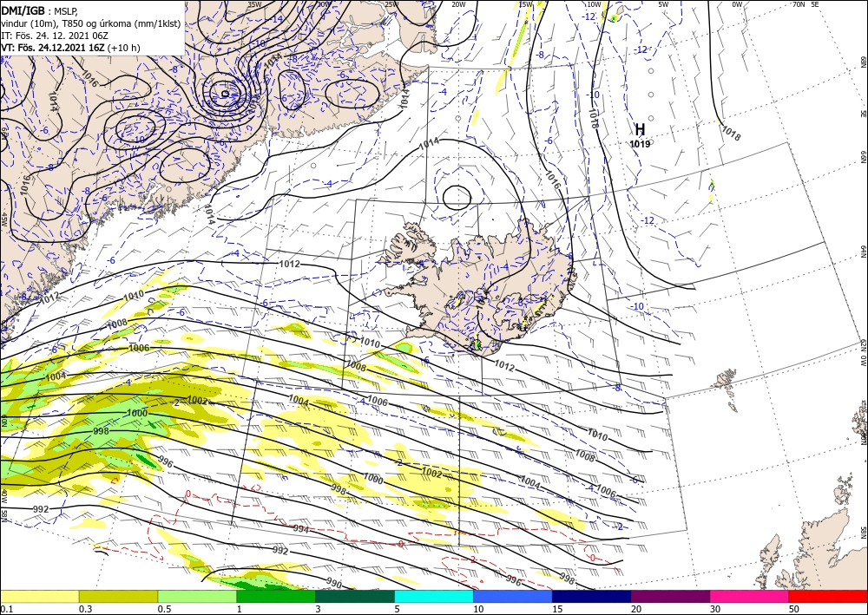Viewport: 868px width, 615px height.
Task: Click the legend value "30"
Action: click(x=715, y=609)
